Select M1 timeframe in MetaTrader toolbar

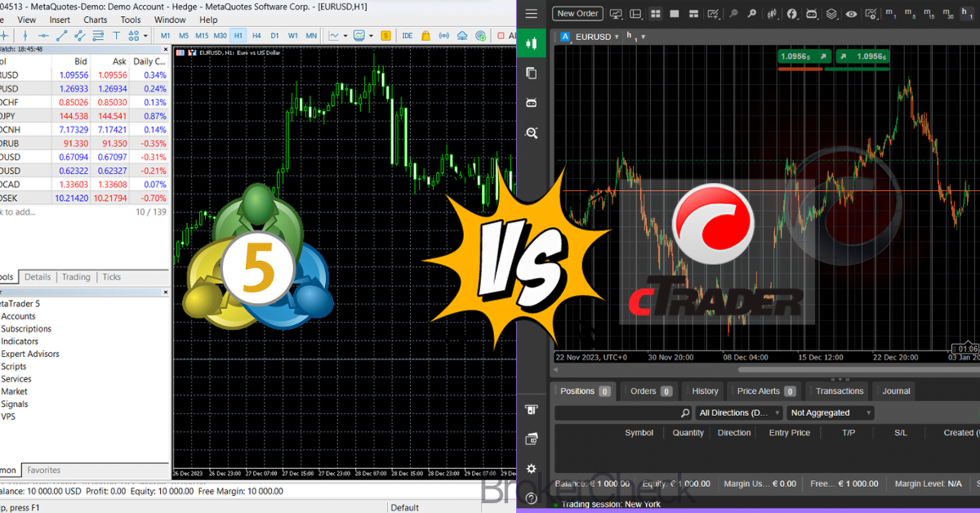coord(165,36)
